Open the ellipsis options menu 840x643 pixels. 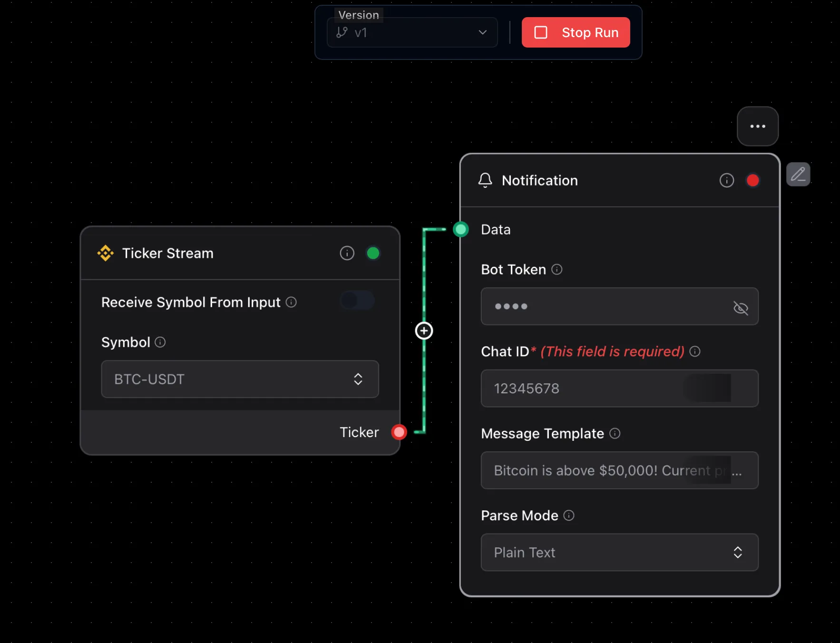pos(758,126)
